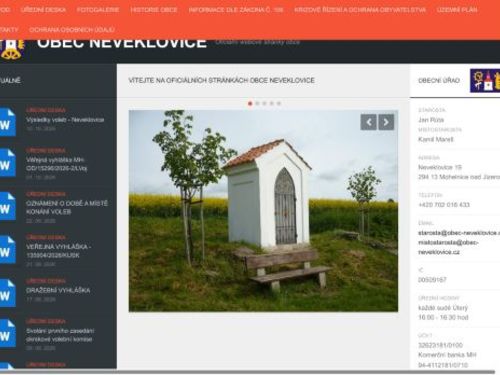Open Word icon for Veřejná vyhláška KUSK document
The height and width of the screenshot is (375, 500).
[x=7, y=250]
